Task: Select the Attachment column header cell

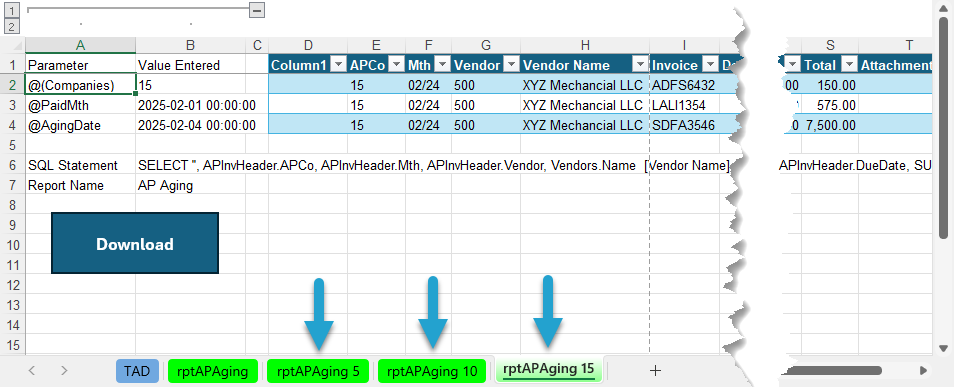Action: tap(895, 64)
